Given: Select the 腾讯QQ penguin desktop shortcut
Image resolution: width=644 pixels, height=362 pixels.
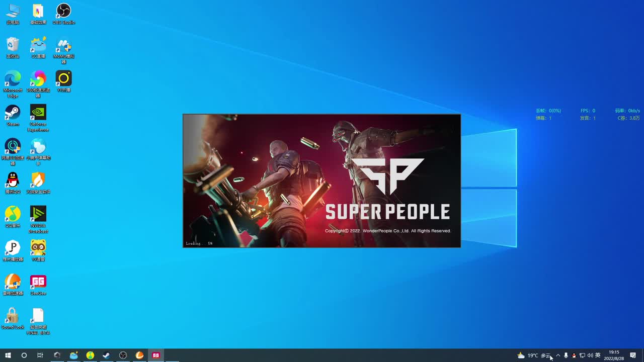Looking at the screenshot, I should (13, 183).
